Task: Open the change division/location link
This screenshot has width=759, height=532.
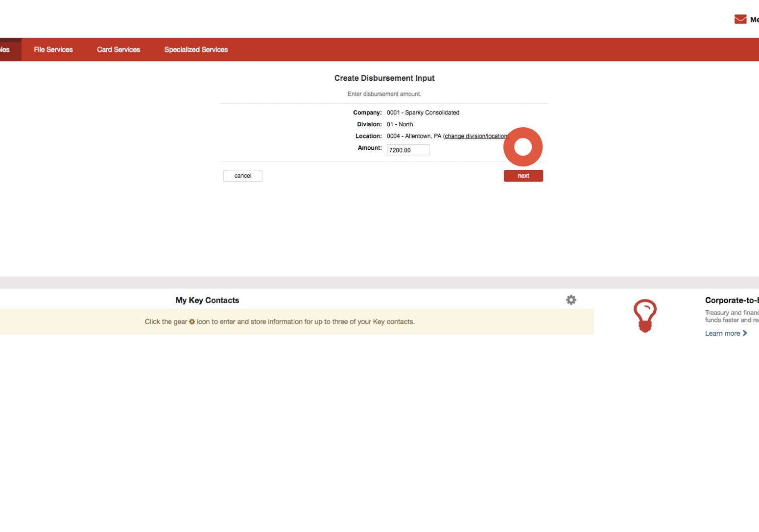Action: 475,136
